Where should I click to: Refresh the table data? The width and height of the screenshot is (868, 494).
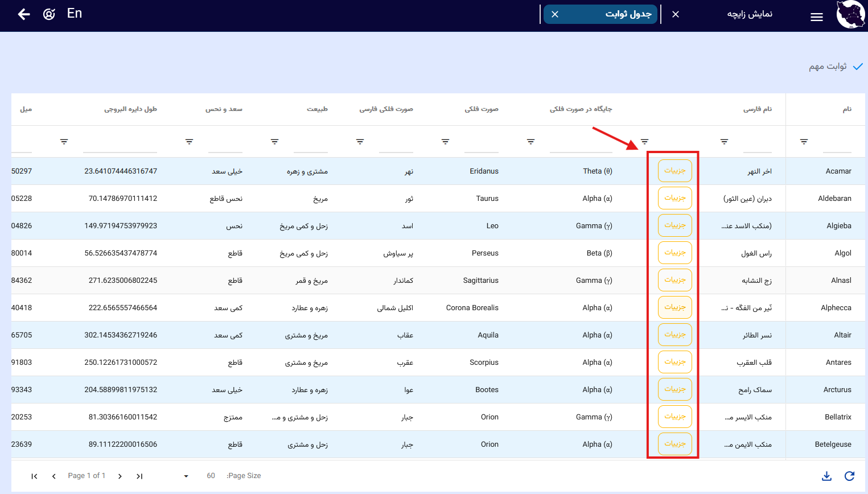(x=849, y=476)
